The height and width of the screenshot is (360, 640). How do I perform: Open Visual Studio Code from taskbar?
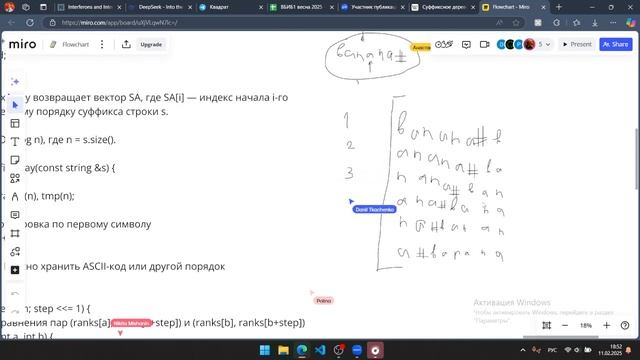(320, 350)
